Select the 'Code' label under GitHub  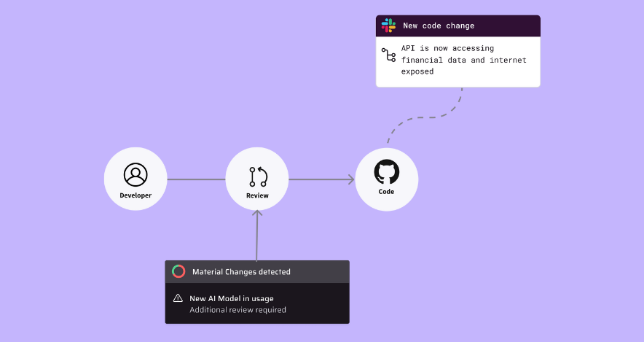(x=387, y=192)
